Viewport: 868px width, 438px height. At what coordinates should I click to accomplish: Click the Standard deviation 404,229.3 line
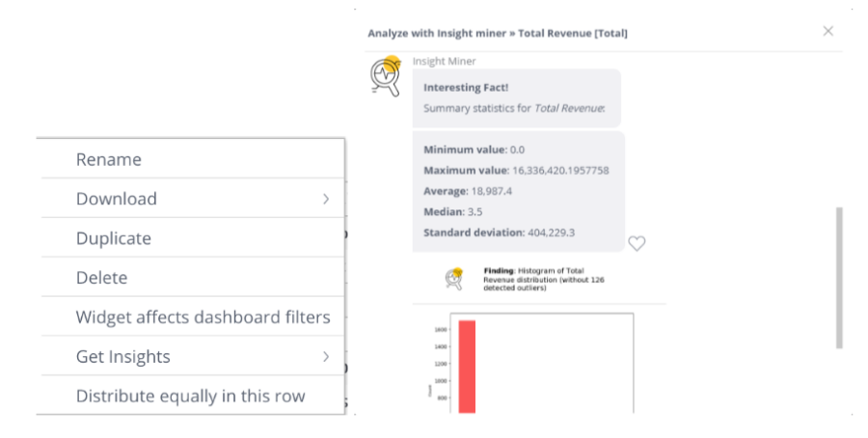[x=499, y=233]
